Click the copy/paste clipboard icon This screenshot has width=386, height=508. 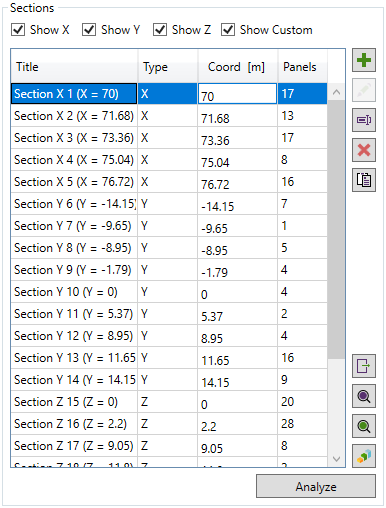(364, 180)
